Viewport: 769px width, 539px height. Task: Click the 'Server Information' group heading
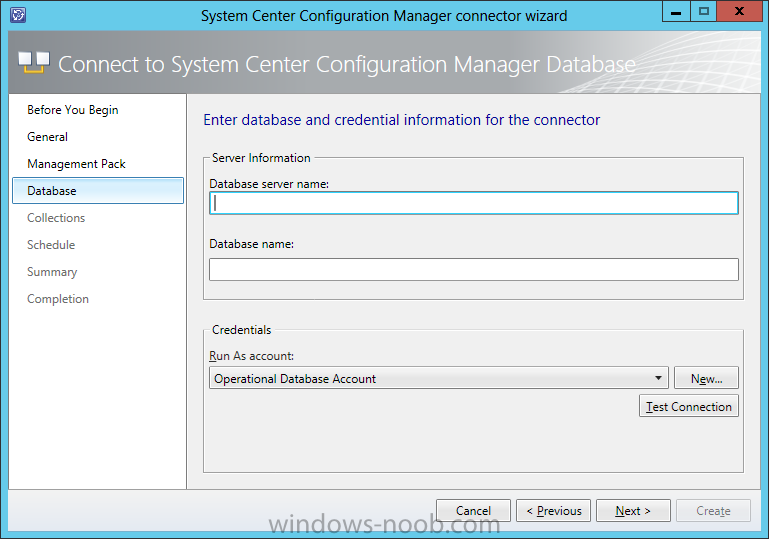click(x=261, y=158)
